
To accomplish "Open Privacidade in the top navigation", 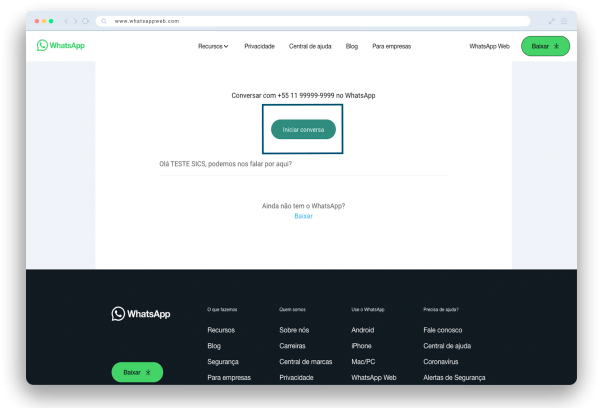I will click(x=259, y=46).
